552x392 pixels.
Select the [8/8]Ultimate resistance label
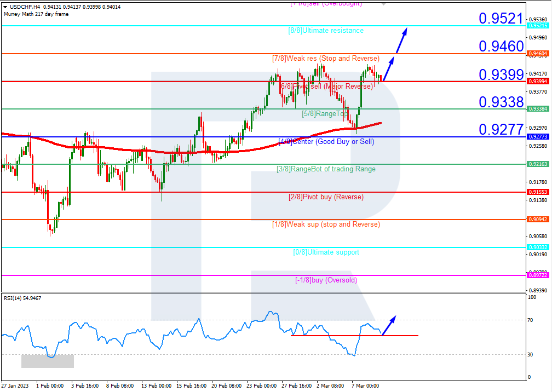(326, 31)
